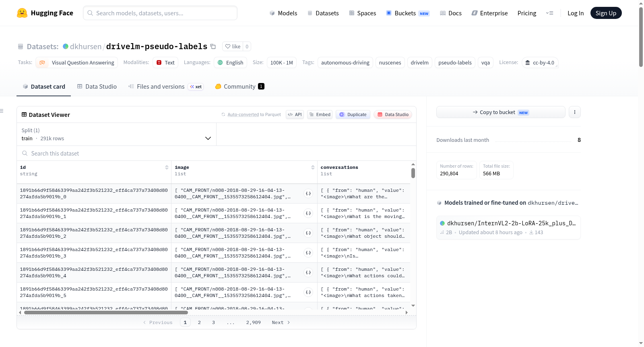Screen dimensions: 644x347
Task: Click the page vertical scrollbar
Action: point(641,36)
